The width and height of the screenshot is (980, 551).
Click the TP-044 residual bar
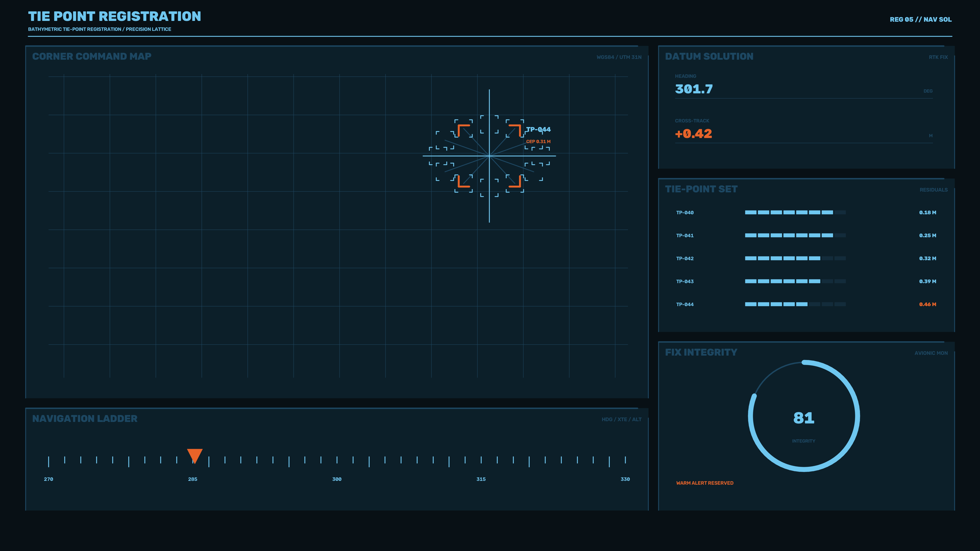tap(795, 304)
